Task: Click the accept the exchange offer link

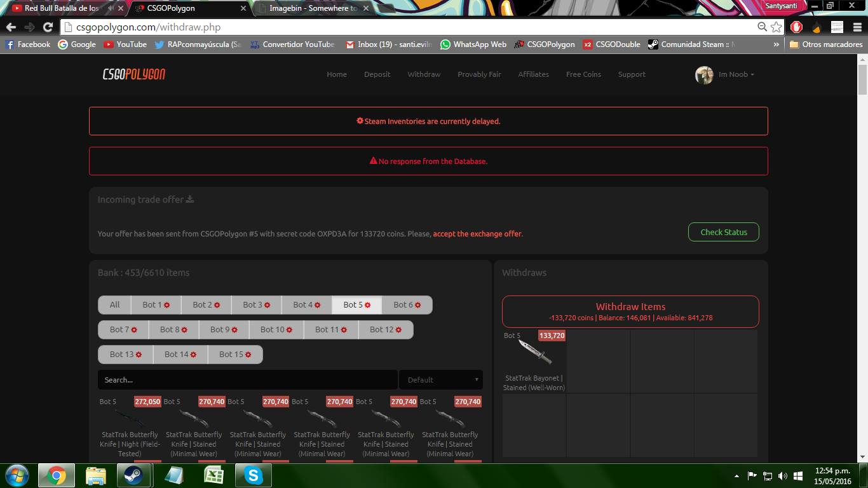Action: pyautogui.click(x=477, y=234)
